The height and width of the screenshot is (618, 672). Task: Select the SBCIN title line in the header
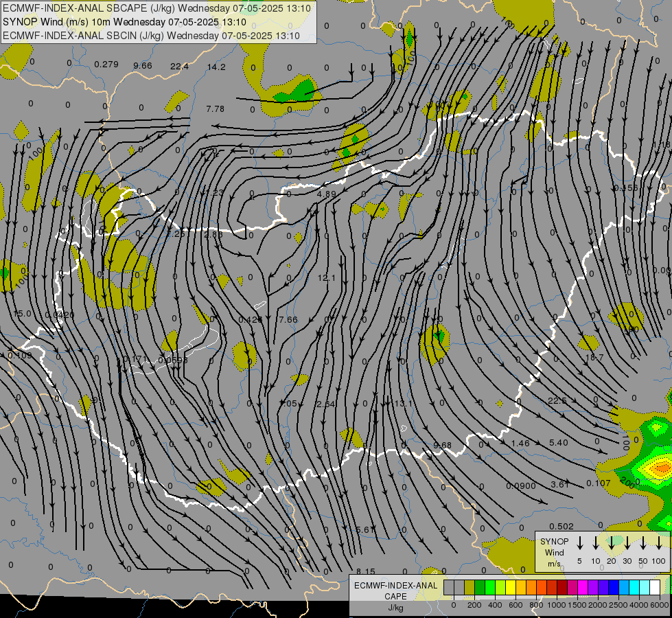(x=151, y=36)
